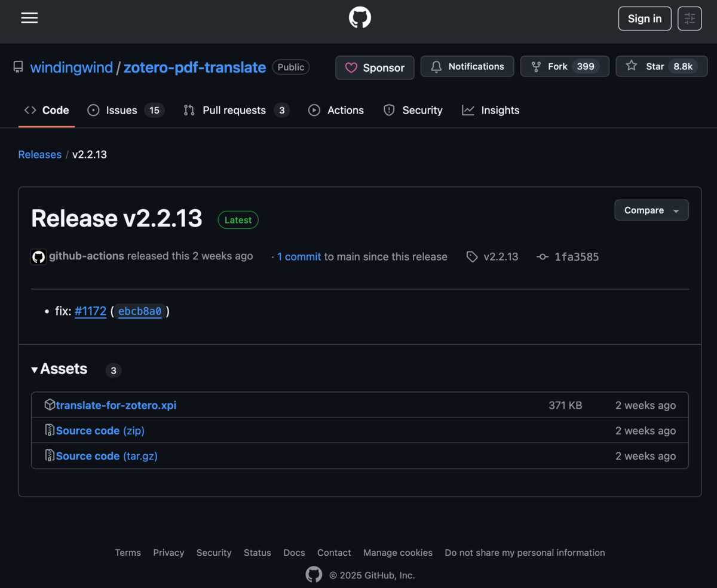The width and height of the screenshot is (717, 588).
Task: Click the package icon beside translate-for-zotero.xpi
Action: tap(50, 405)
